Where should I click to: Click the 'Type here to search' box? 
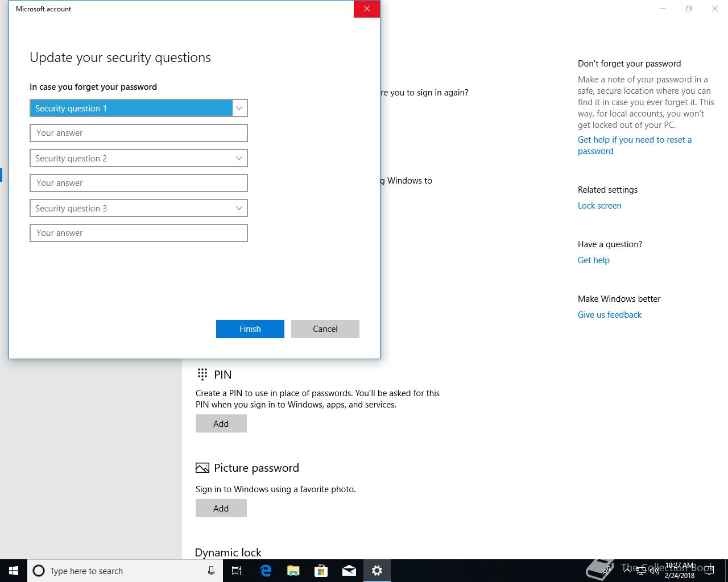(x=125, y=571)
